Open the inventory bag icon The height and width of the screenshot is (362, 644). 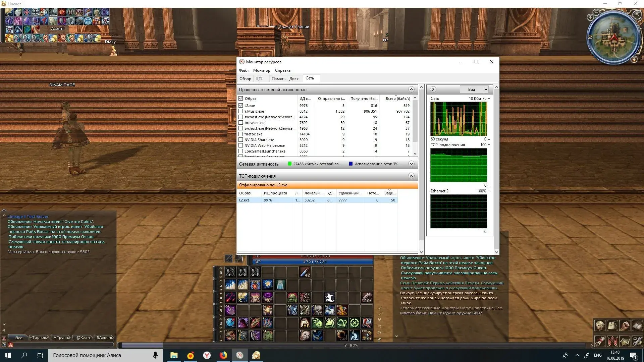612,325
